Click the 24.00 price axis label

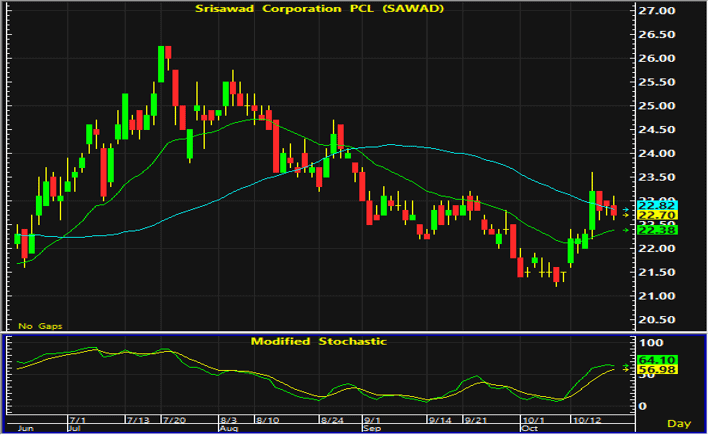657,153
